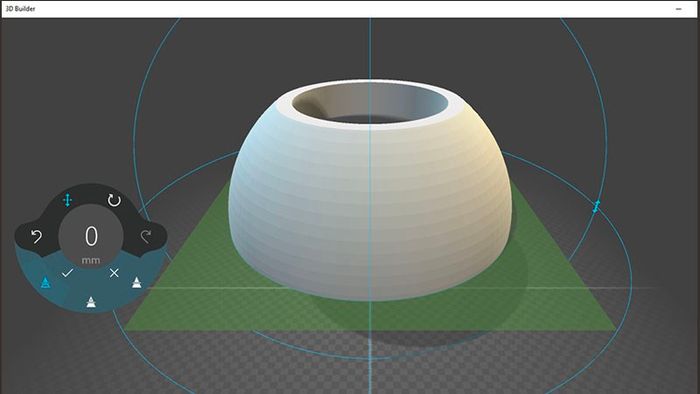Minimize the 3D Builder window
The image size is (700, 394).
coord(679,9)
